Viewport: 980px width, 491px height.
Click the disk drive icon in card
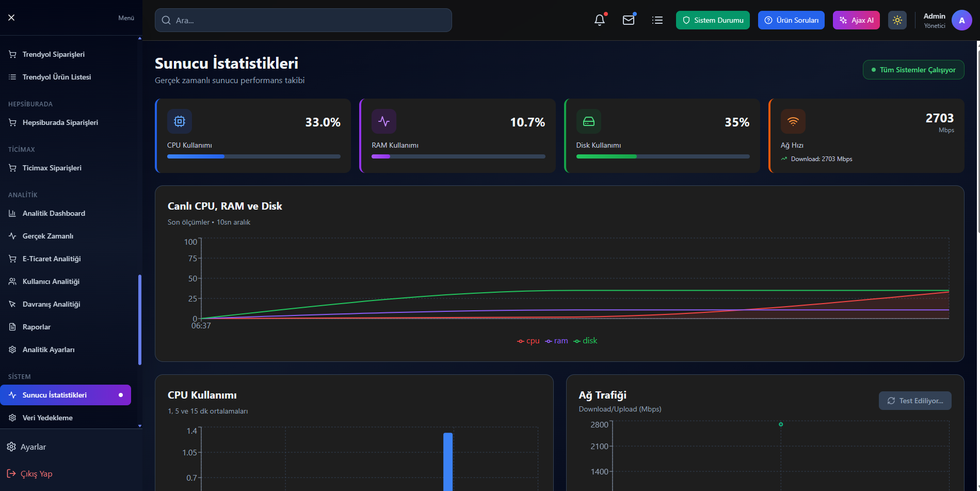pos(588,121)
